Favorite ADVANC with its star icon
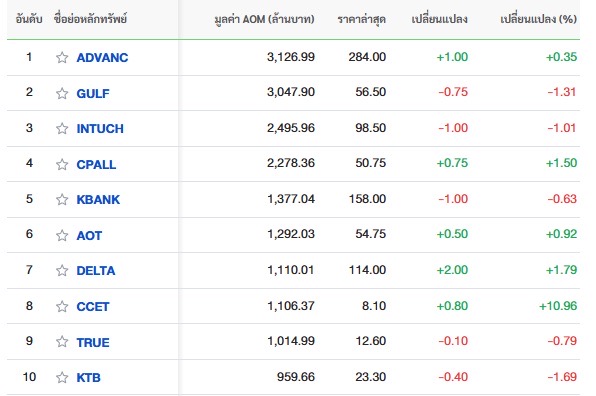 pos(62,57)
